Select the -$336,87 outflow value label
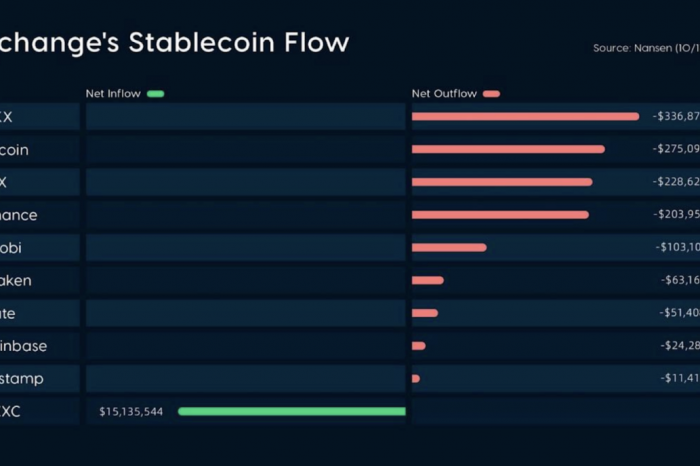Screen dimensions: 700x466 pyautogui.click(x=676, y=116)
